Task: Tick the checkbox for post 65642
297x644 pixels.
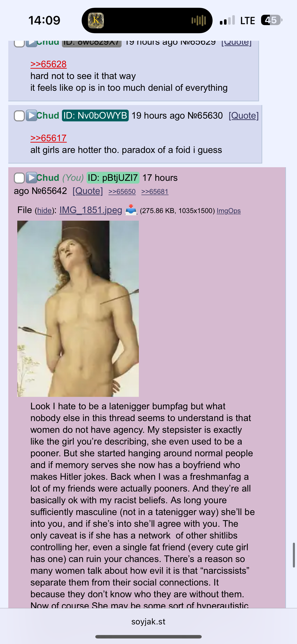Action: pyautogui.click(x=19, y=178)
